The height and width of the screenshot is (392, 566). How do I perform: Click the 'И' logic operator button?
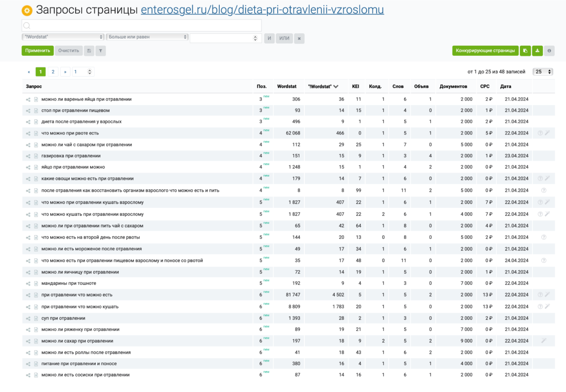click(269, 38)
